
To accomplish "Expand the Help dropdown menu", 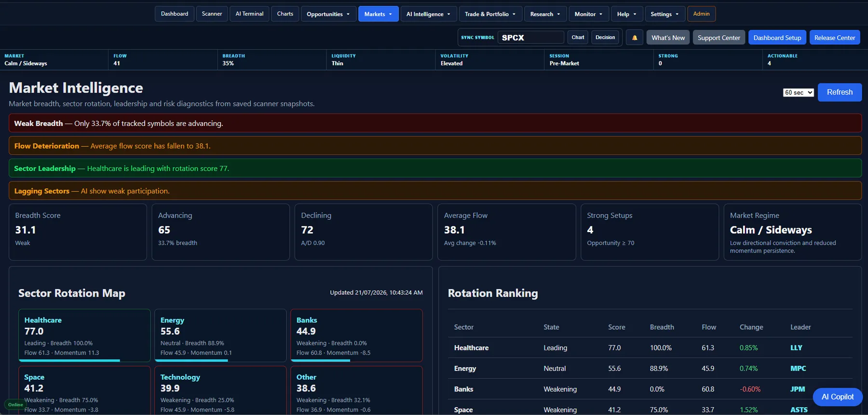I will [x=626, y=14].
